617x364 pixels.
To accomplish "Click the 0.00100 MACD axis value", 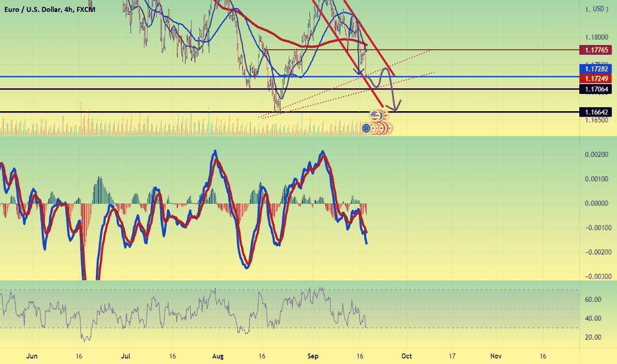I will [596, 179].
